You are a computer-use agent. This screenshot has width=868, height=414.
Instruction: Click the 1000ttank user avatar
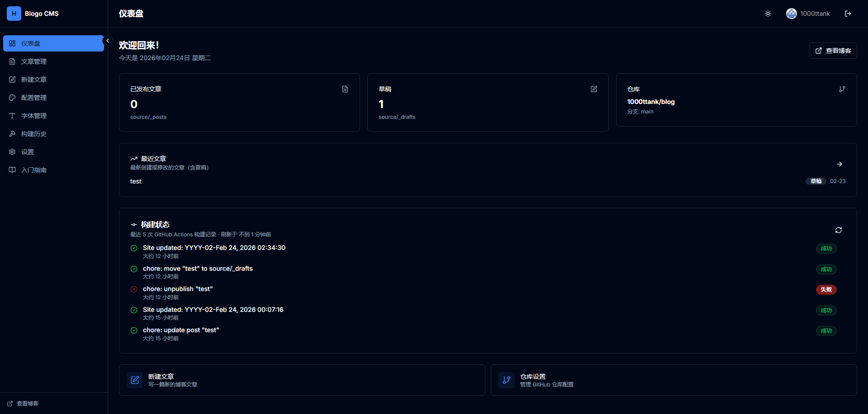click(791, 14)
